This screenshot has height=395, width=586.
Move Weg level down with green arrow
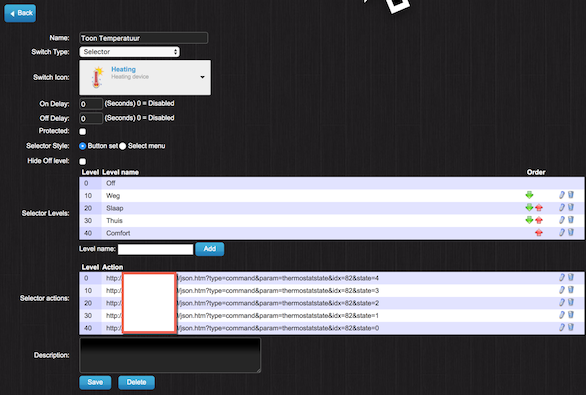529,195
